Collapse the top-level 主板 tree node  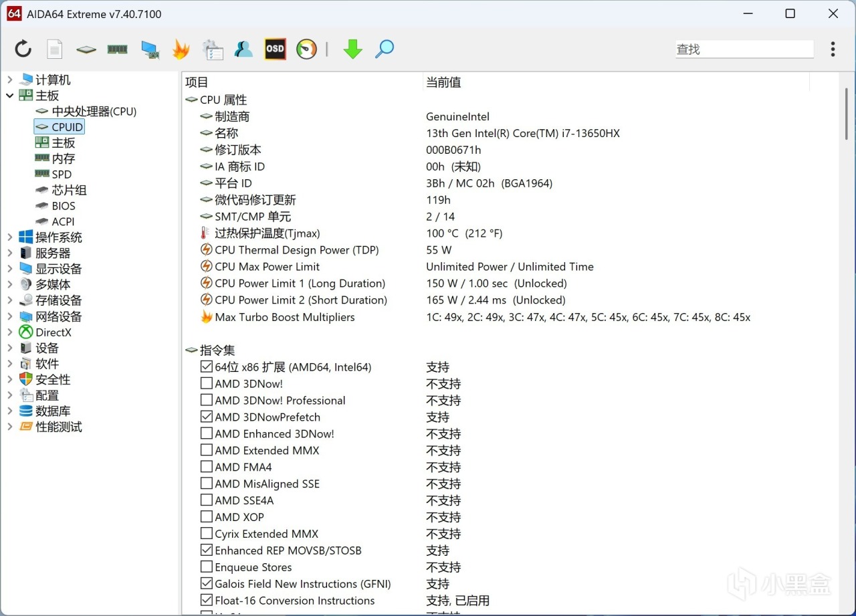point(9,96)
